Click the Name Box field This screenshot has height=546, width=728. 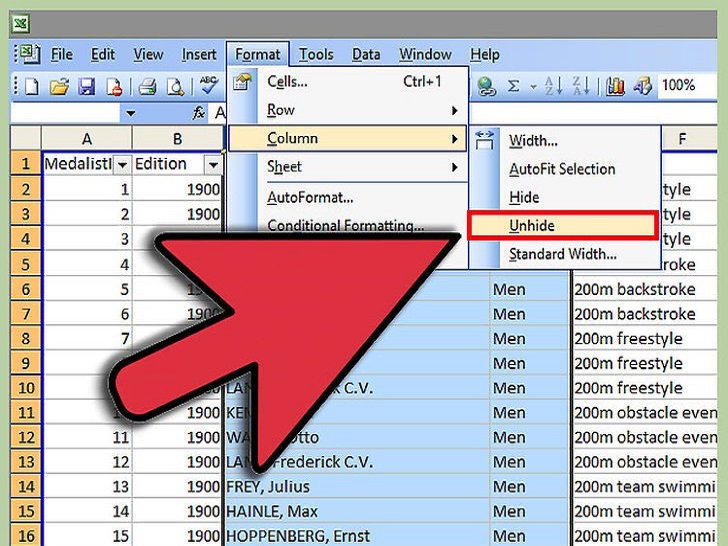(65, 113)
